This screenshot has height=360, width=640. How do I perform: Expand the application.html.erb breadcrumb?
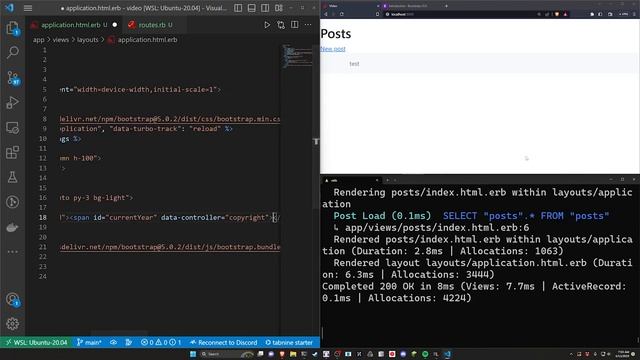[x=143, y=40]
